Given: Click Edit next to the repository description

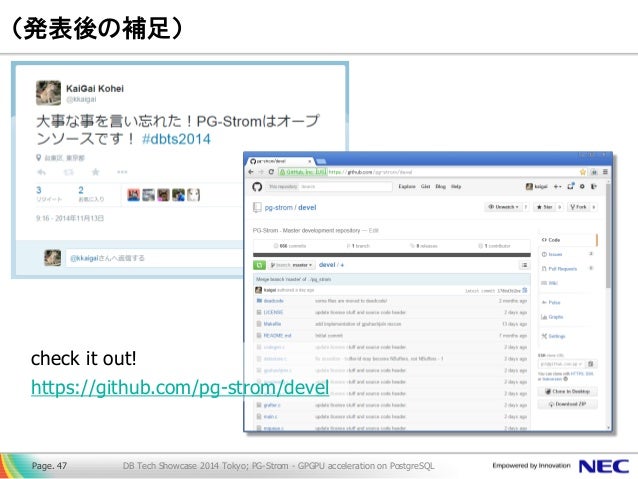Looking at the screenshot, I should click(x=374, y=230).
